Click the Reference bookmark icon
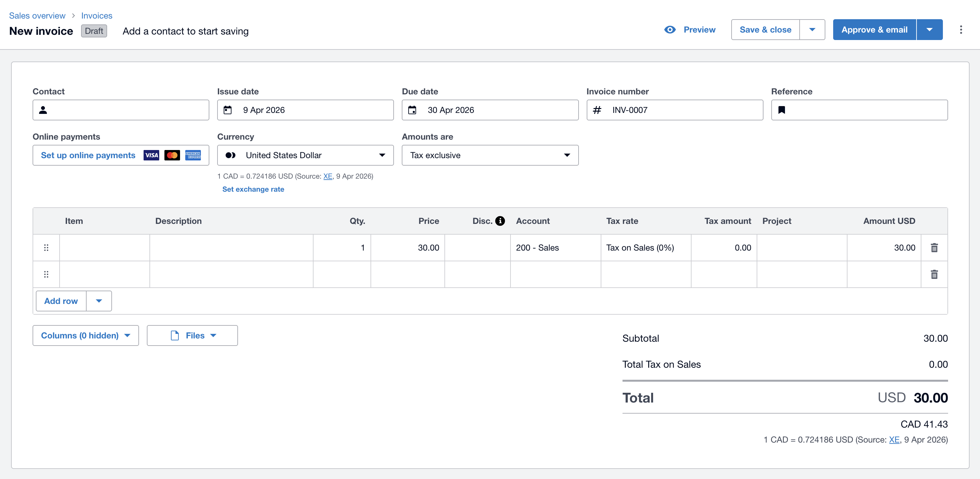 (x=782, y=110)
